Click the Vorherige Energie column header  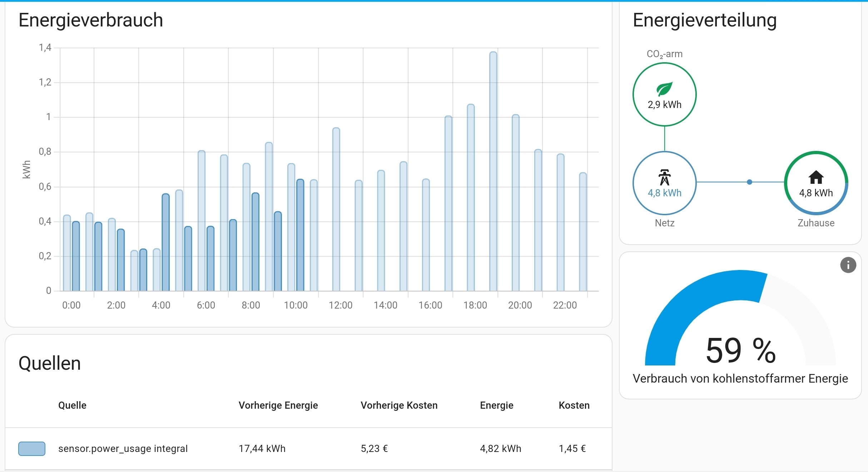(278, 405)
